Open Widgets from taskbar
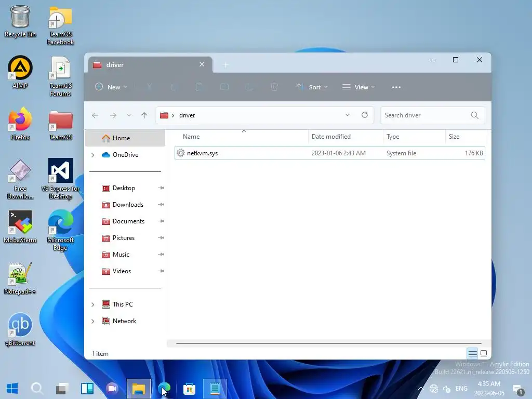 (x=87, y=389)
